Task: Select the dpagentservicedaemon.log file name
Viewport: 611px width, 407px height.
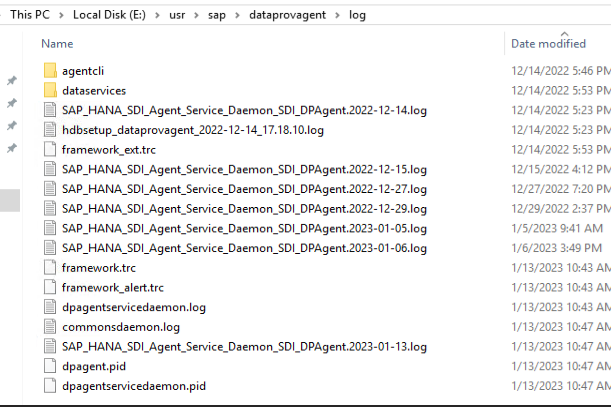Action: pos(134,307)
